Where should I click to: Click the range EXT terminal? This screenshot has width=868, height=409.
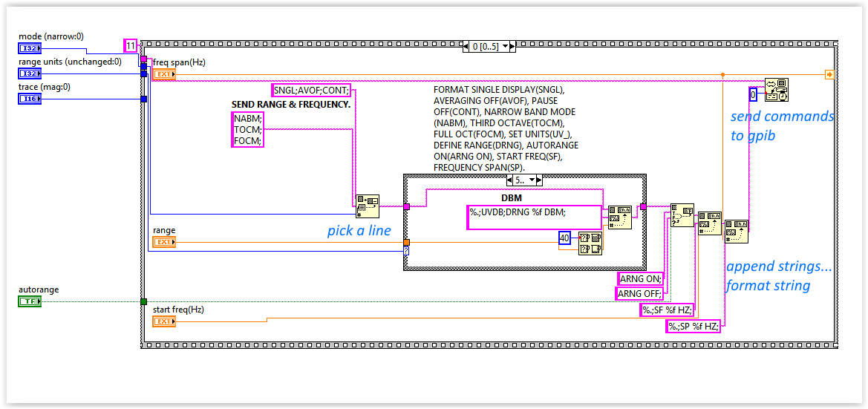(x=164, y=242)
